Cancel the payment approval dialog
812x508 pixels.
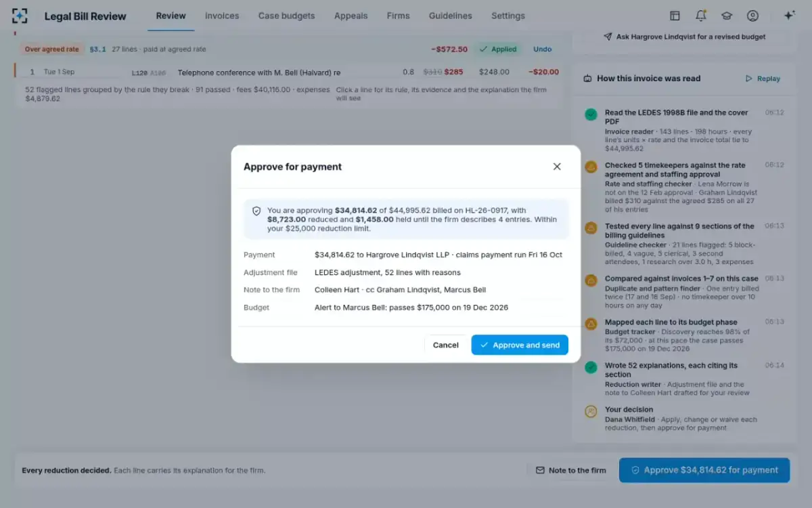(x=445, y=345)
